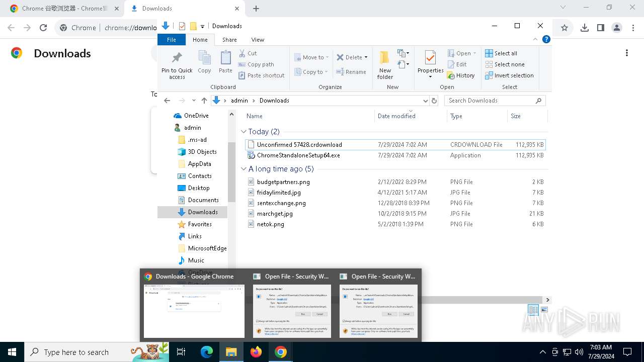Show file History

click(461, 75)
